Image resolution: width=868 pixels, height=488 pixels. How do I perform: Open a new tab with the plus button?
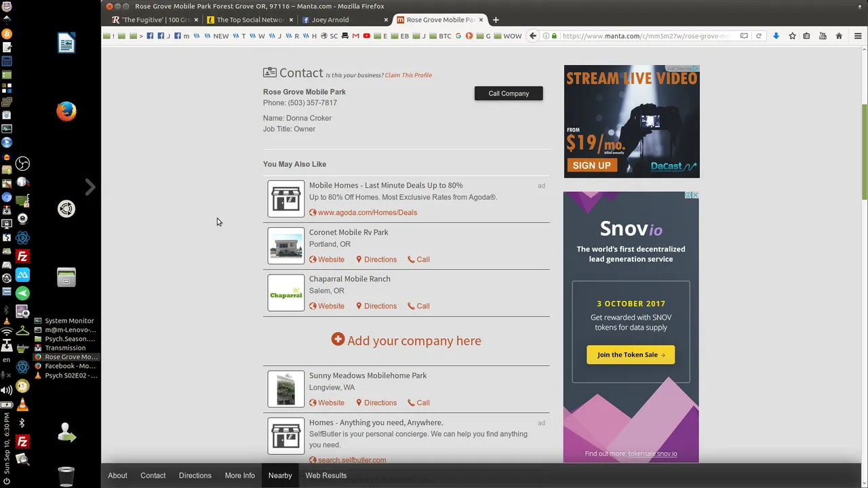[x=496, y=20]
